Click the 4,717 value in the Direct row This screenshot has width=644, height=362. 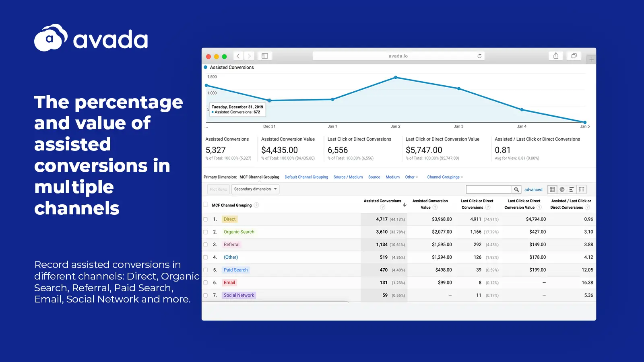click(x=382, y=219)
